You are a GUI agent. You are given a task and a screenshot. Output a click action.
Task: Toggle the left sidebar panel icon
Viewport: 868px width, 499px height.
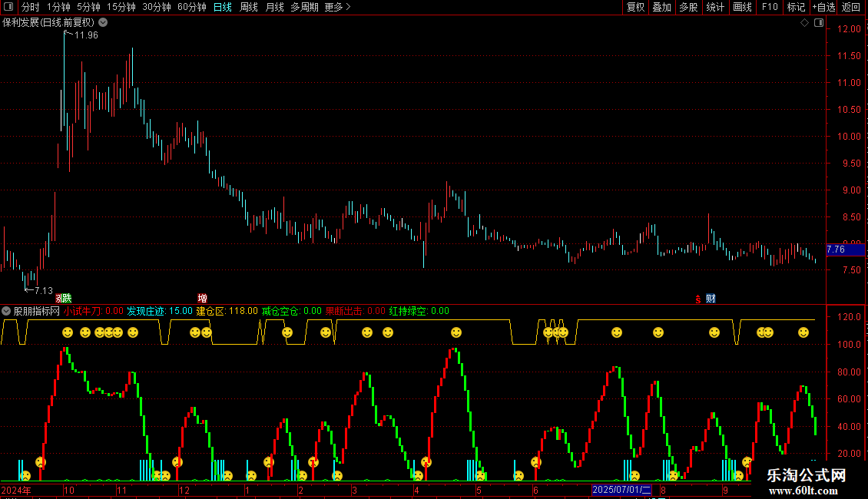tap(8, 7)
